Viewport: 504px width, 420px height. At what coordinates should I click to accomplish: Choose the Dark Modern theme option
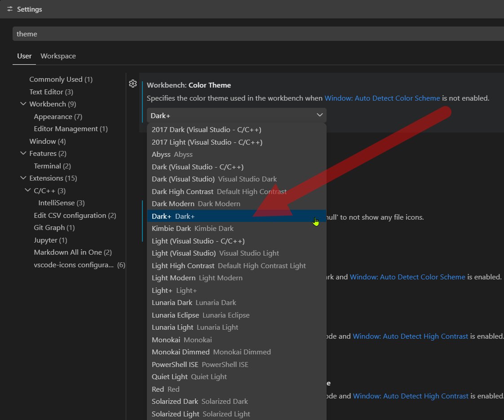coord(237,204)
